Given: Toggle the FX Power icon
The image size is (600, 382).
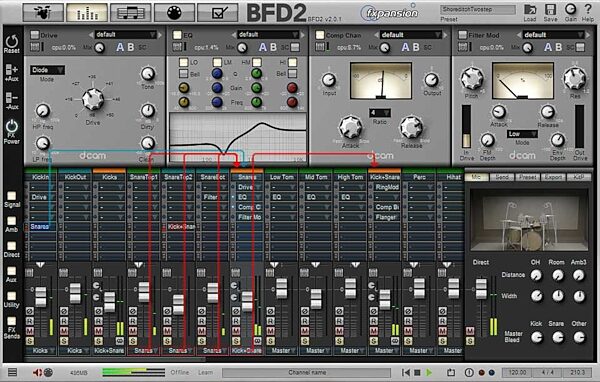Looking at the screenshot, I should [x=12, y=126].
